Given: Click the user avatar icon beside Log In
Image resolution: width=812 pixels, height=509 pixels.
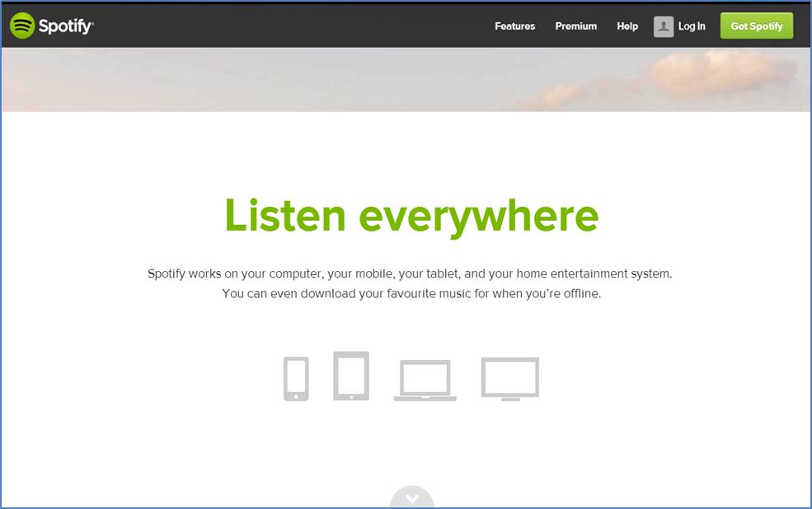Looking at the screenshot, I should [x=662, y=26].
